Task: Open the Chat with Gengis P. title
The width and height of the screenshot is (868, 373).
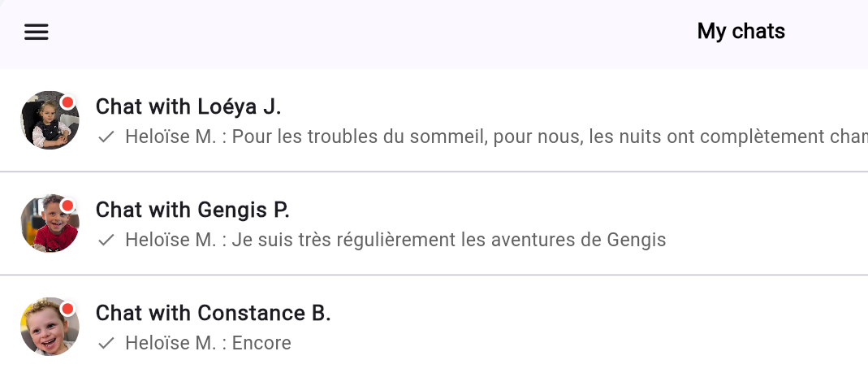Action: 192,210
